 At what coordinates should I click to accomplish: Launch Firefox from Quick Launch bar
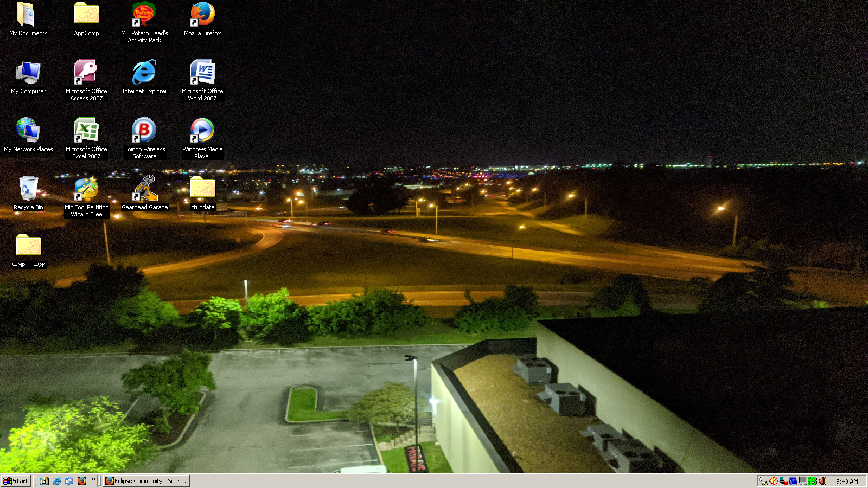[82, 481]
